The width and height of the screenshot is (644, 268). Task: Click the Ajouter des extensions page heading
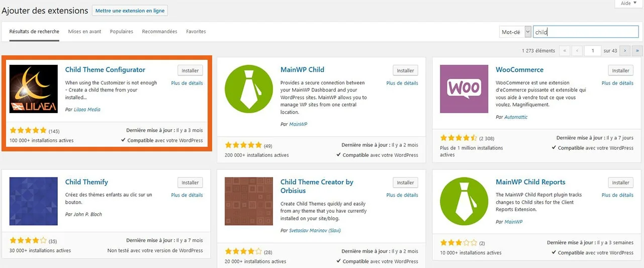tap(45, 11)
